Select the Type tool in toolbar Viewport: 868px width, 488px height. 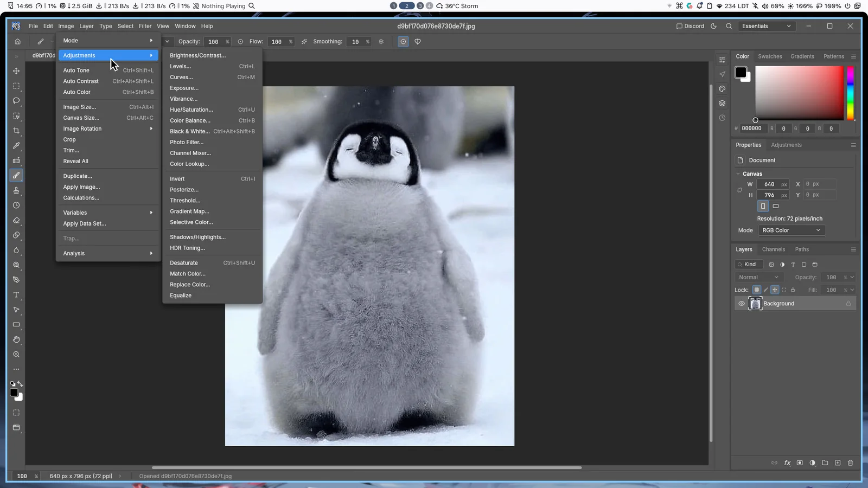[x=16, y=295]
